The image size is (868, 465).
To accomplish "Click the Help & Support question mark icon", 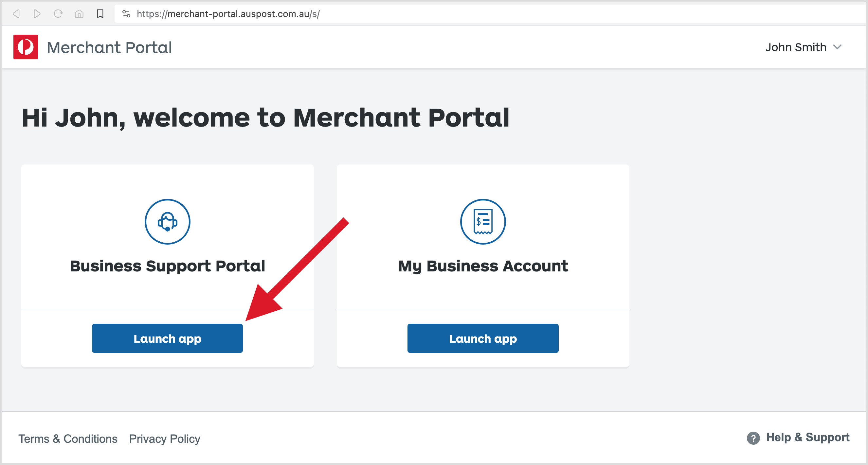I will tap(753, 438).
